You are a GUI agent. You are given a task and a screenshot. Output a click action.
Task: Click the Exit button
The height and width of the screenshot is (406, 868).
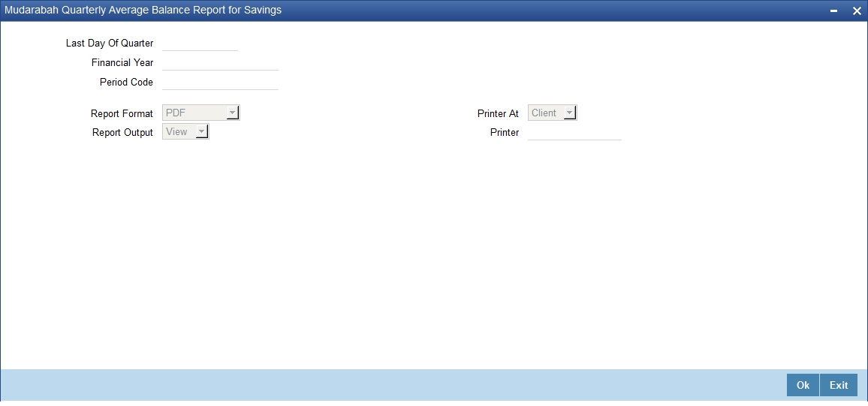tap(839, 386)
